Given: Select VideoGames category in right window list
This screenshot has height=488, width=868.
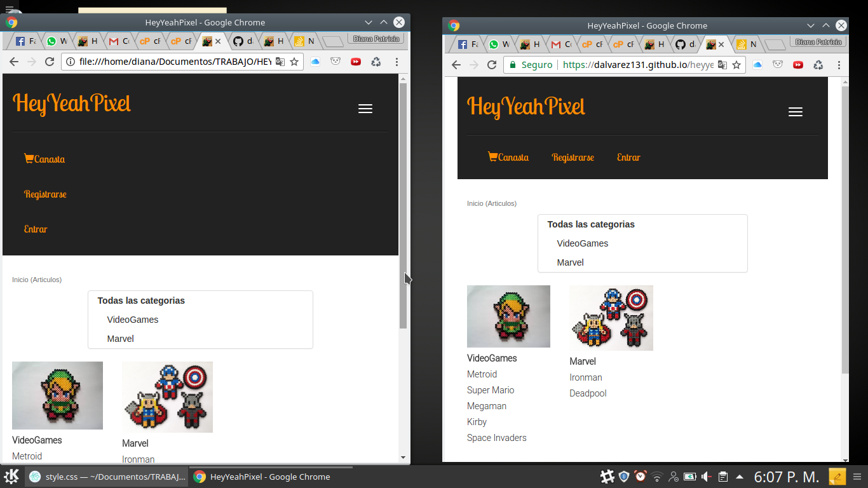Looking at the screenshot, I should pyautogui.click(x=583, y=243).
